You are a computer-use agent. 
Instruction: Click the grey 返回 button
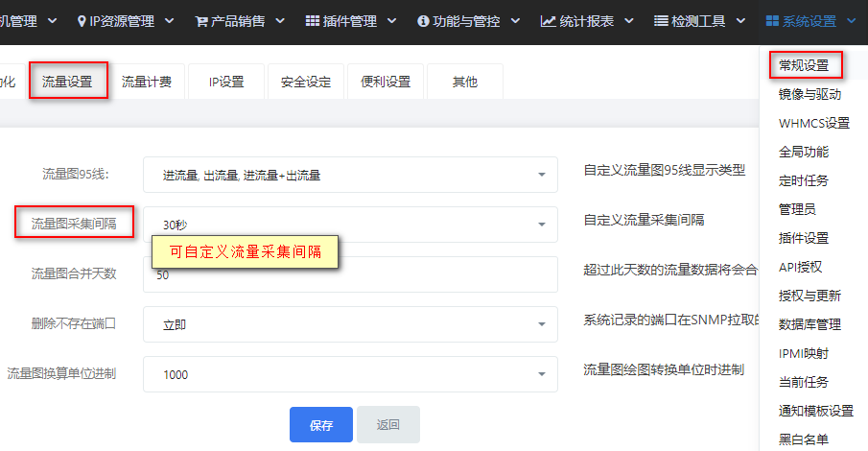(x=388, y=424)
